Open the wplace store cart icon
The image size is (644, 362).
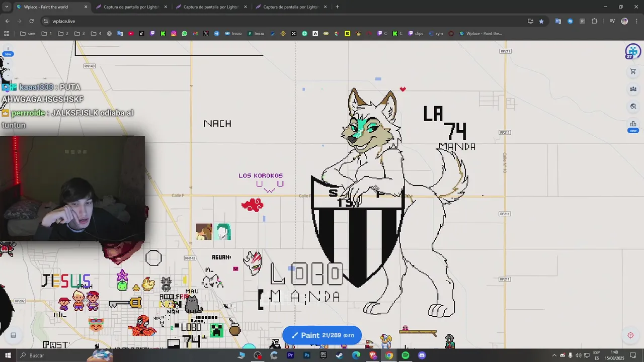point(633,72)
